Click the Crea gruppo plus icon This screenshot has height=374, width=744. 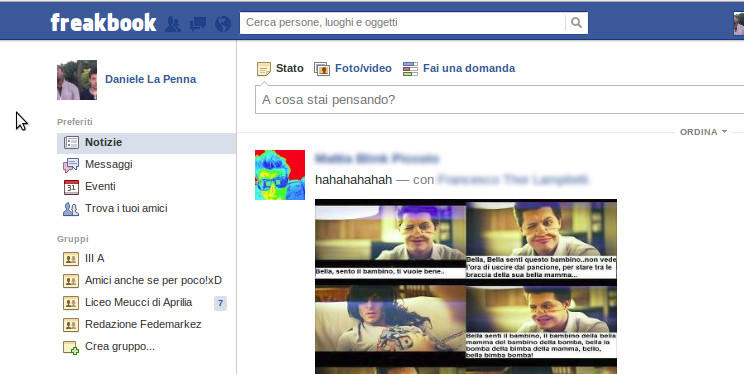(x=71, y=347)
